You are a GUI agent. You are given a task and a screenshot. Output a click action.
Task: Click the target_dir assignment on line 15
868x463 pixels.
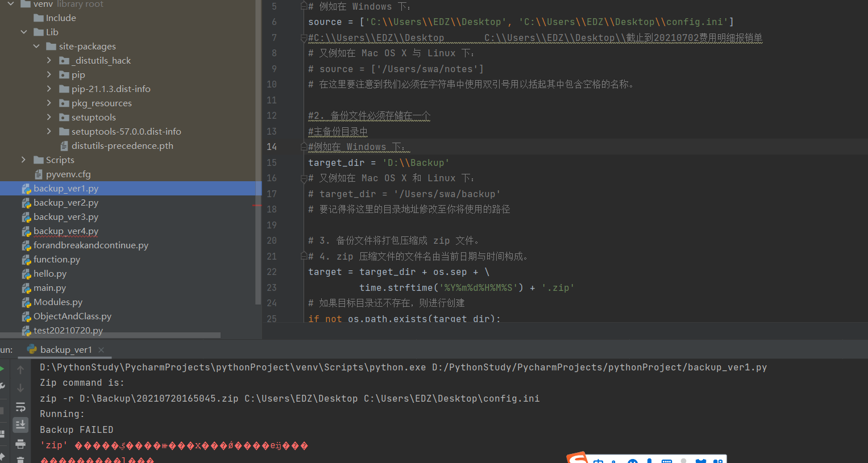(x=379, y=162)
